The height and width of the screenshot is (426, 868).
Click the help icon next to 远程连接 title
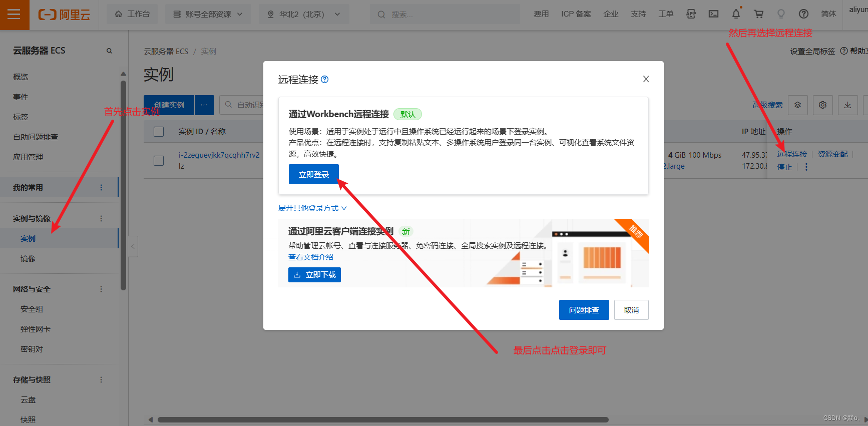[x=324, y=79]
